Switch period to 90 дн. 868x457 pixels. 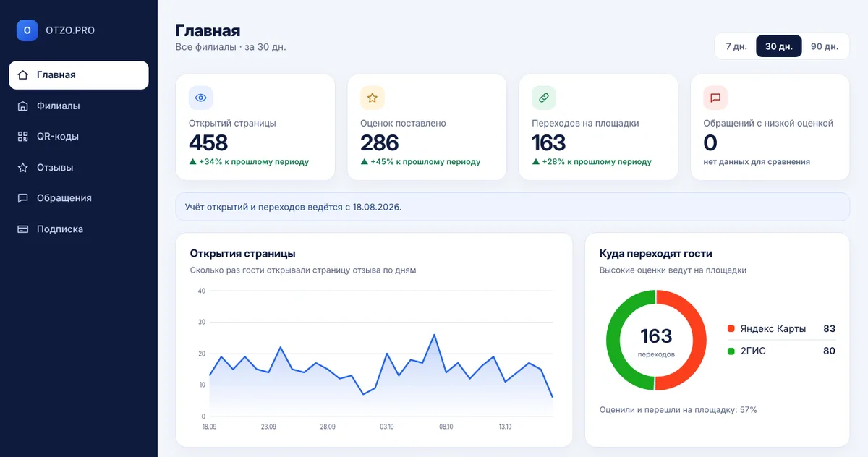(825, 46)
